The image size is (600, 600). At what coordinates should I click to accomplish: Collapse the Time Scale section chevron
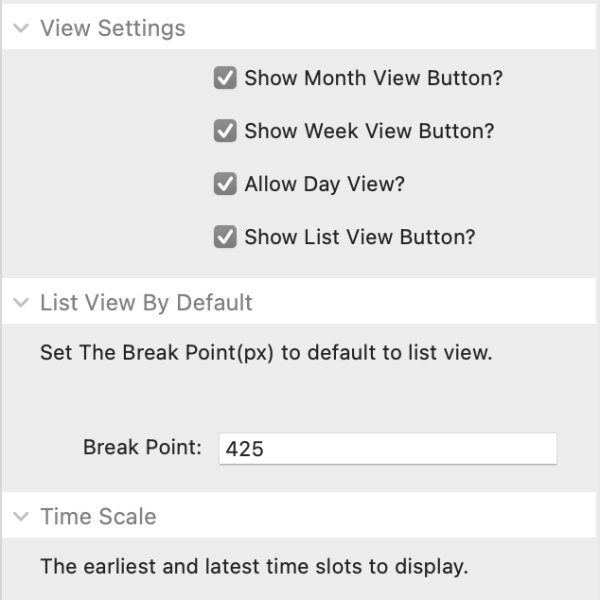pyautogui.click(x=21, y=517)
